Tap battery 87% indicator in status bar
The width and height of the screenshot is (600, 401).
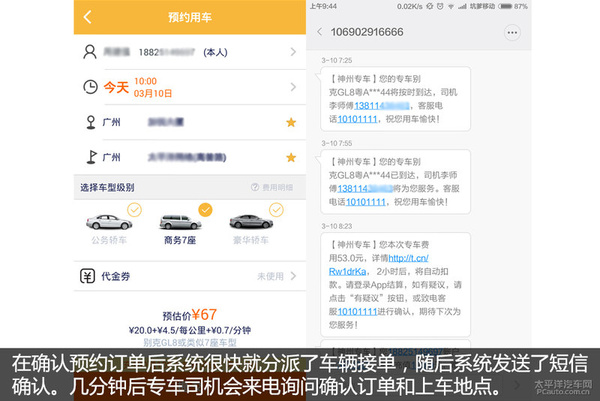click(513, 7)
